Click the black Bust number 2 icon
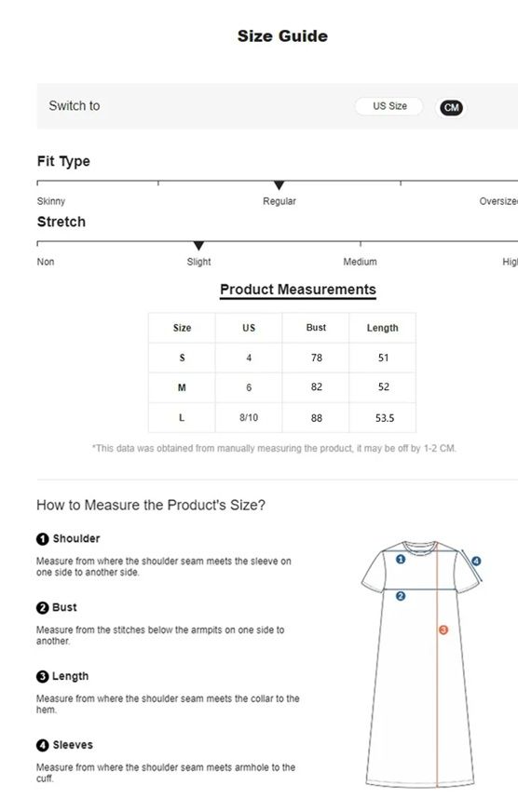The image size is (518, 812). 43,608
